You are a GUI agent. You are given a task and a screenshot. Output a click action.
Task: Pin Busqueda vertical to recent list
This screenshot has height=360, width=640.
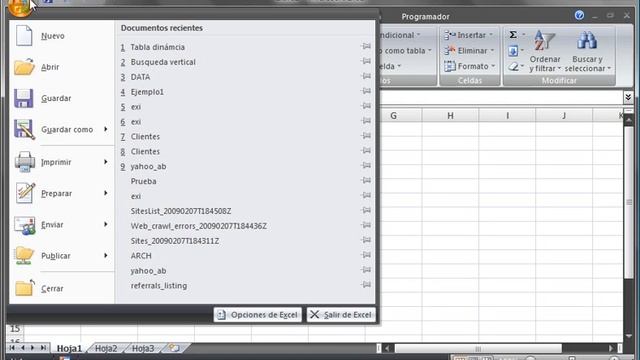[366, 61]
